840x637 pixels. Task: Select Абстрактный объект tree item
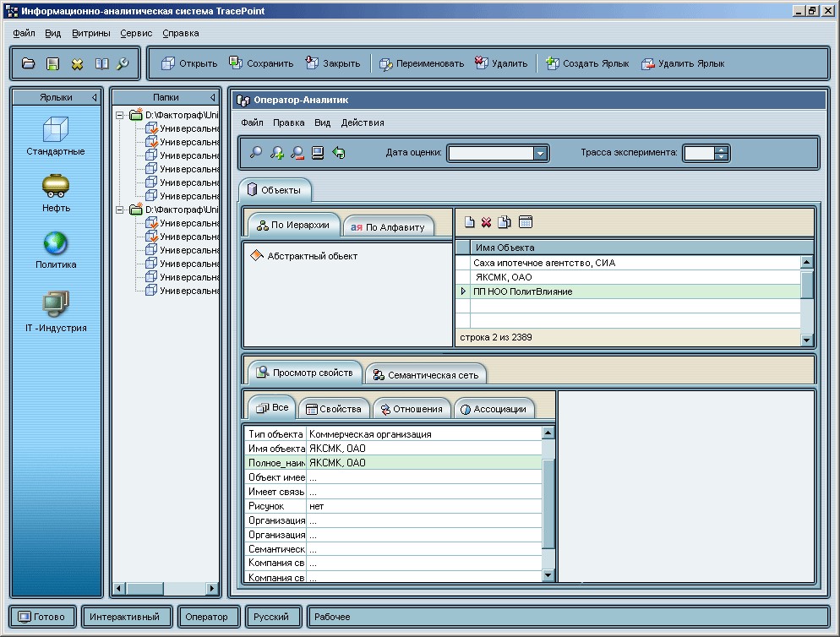tap(304, 256)
